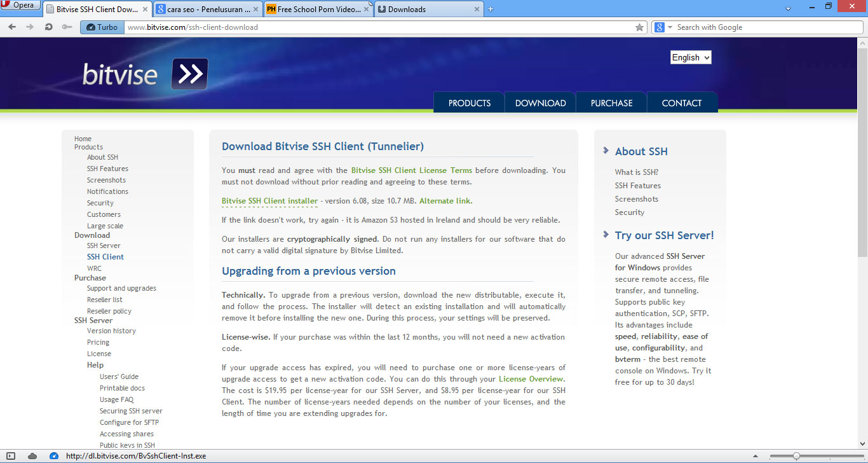The image size is (868, 463).
Task: Open the DOWNLOAD navigation tab
Action: click(x=540, y=103)
